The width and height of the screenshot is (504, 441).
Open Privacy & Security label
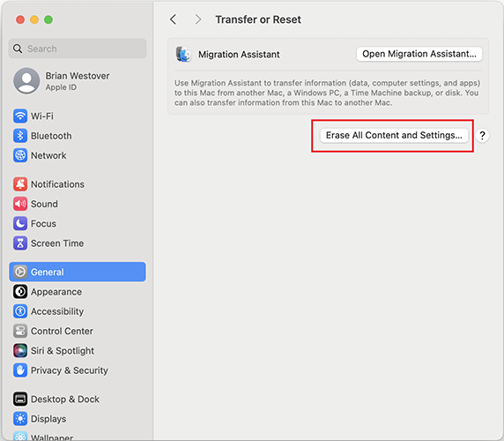coord(70,370)
